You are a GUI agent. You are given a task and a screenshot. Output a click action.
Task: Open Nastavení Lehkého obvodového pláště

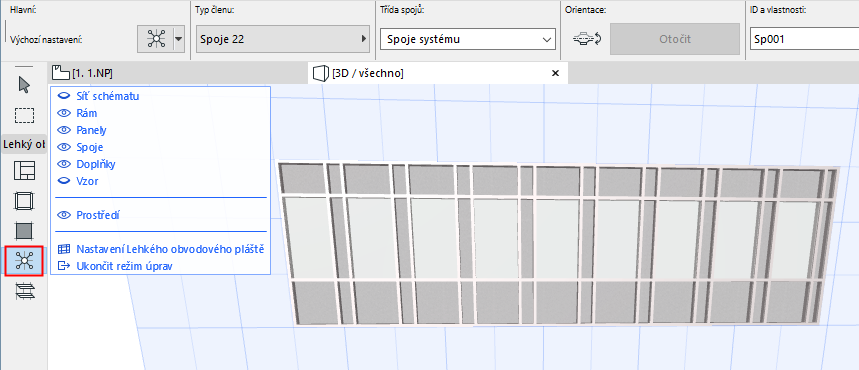(170, 249)
